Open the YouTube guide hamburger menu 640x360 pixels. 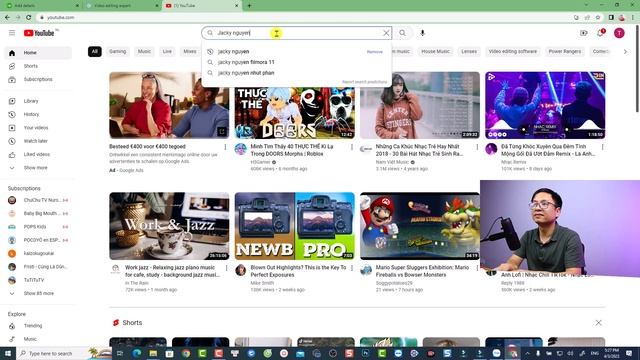pos(12,33)
